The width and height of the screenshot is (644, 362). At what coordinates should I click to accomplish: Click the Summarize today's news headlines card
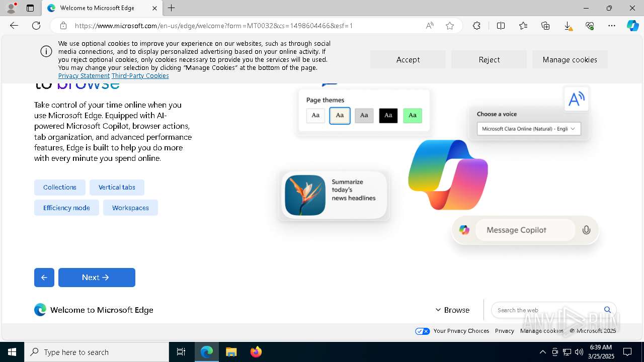[x=334, y=195]
